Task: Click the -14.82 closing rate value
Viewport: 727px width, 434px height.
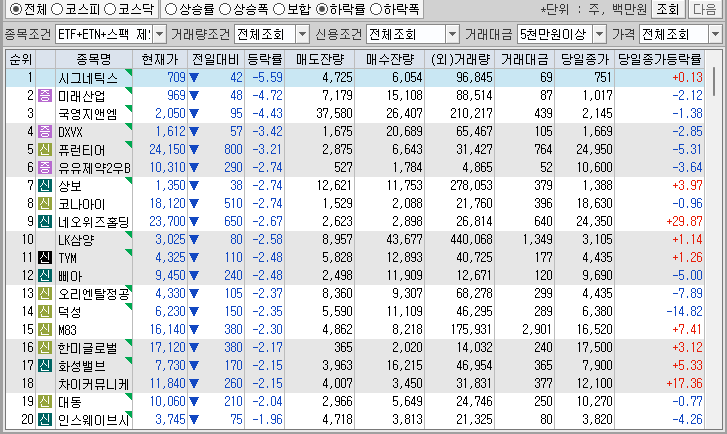Action: [684, 312]
